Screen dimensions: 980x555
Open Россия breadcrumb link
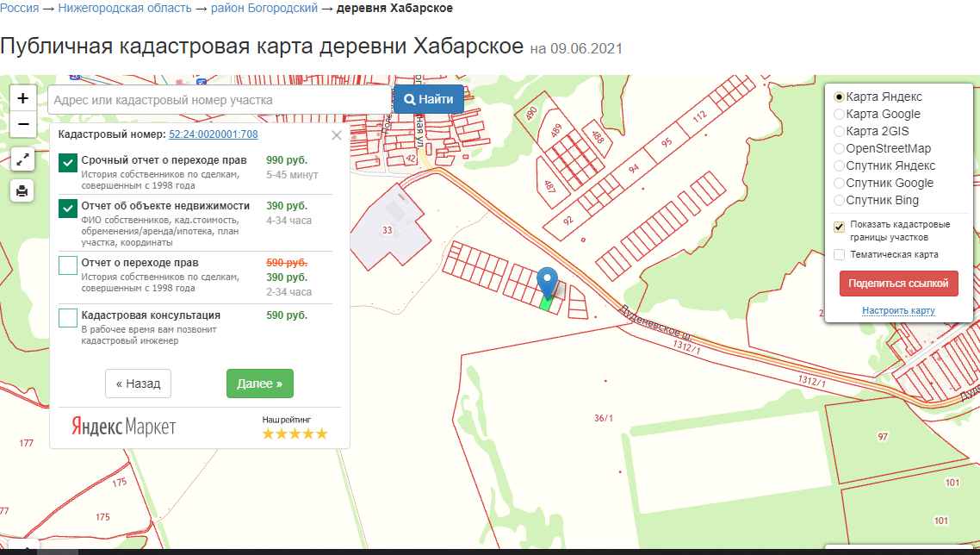(19, 8)
